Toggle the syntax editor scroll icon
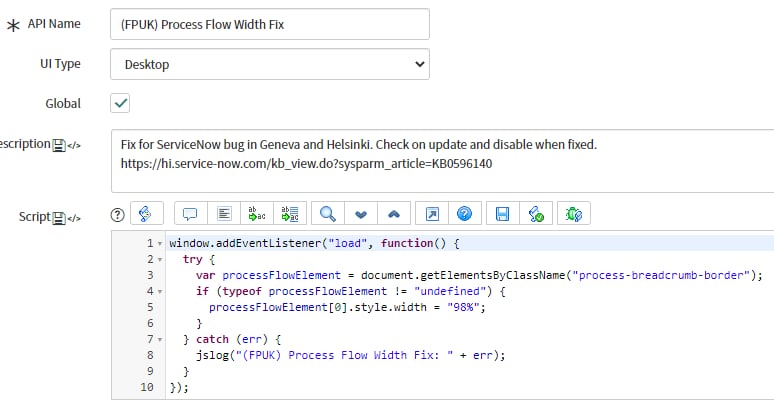774x407 pixels. tap(147, 214)
